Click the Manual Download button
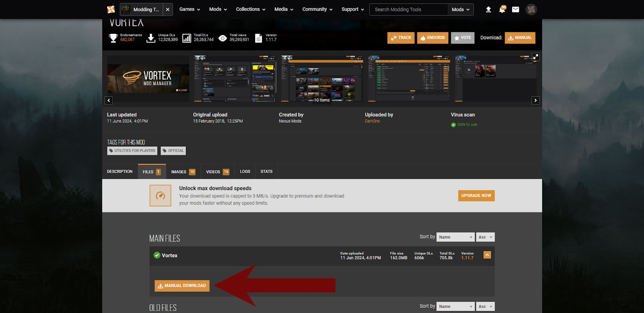Image resolution: width=644 pixels, height=313 pixels. (182, 286)
